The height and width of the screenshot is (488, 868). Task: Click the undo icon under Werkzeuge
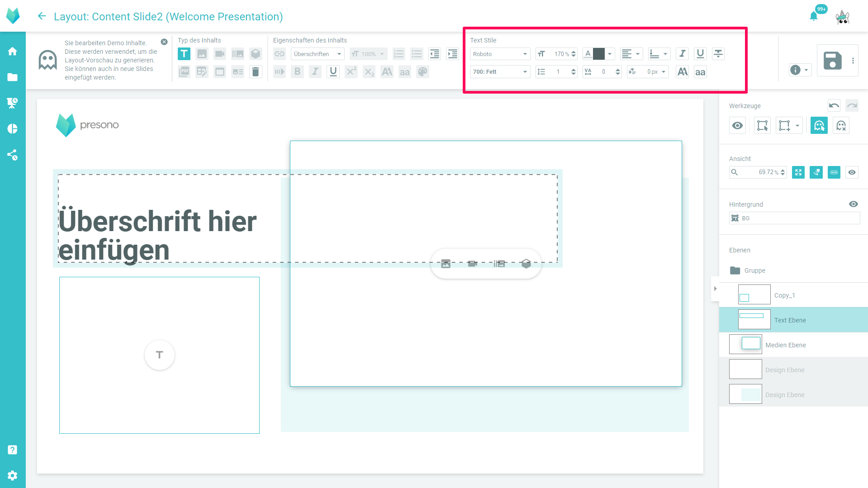tap(834, 105)
